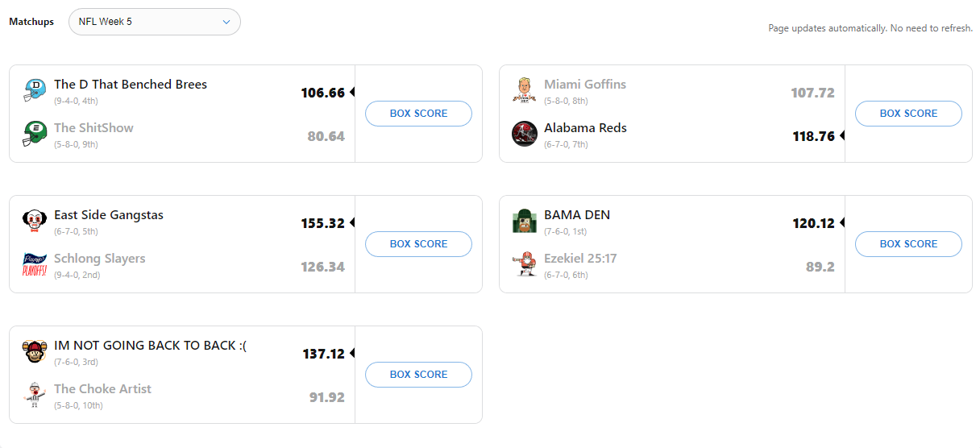Click the Miami Goffins team avatar
Viewport: 980px width, 448px height.
525,90
